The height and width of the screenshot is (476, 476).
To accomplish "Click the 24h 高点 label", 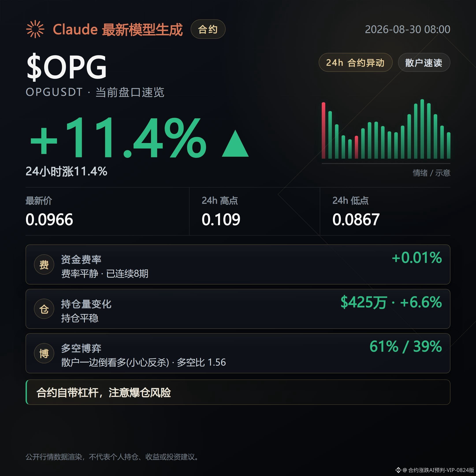I will coord(220,201).
